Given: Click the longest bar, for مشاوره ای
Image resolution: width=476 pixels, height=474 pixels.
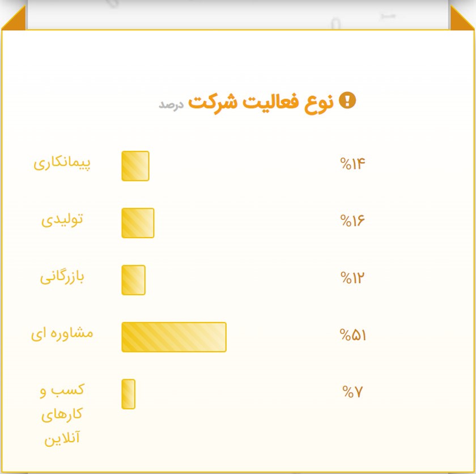Looking at the screenshot, I should (x=174, y=337).
